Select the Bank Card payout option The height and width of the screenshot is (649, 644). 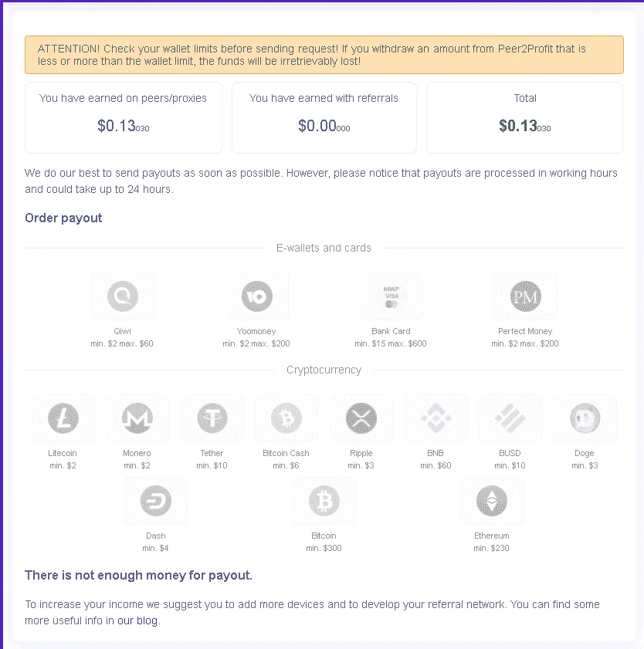pyautogui.click(x=391, y=296)
